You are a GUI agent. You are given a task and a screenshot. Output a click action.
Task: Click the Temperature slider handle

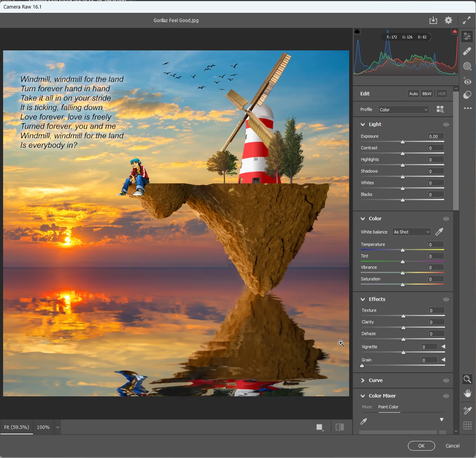tap(403, 250)
